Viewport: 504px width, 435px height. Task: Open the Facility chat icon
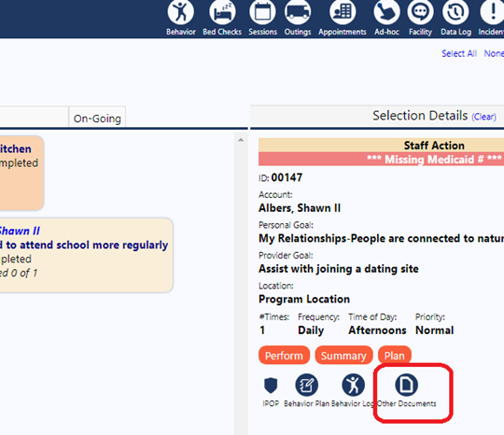[x=420, y=12]
